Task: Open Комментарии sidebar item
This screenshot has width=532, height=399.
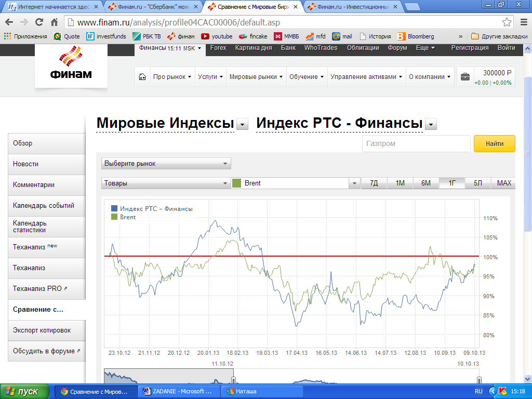Action: pos(46,185)
